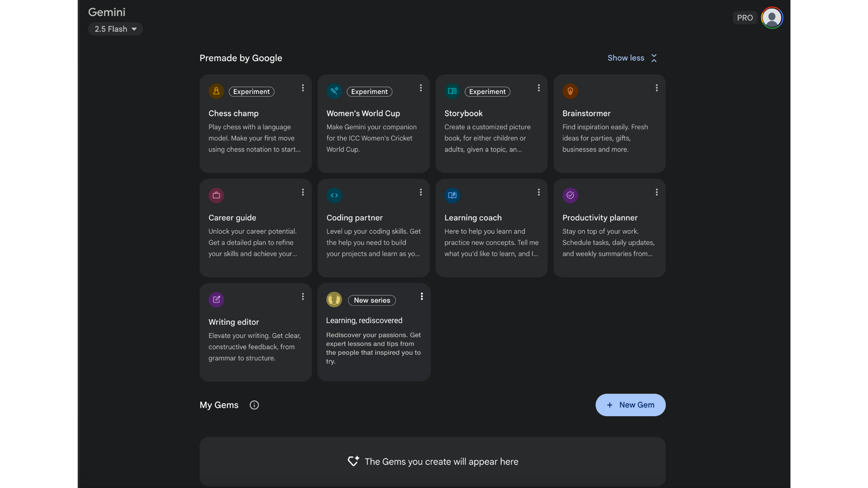Open the three-dot menu on Women's World Cup
The width and height of the screenshot is (868, 488).
pyautogui.click(x=421, y=88)
